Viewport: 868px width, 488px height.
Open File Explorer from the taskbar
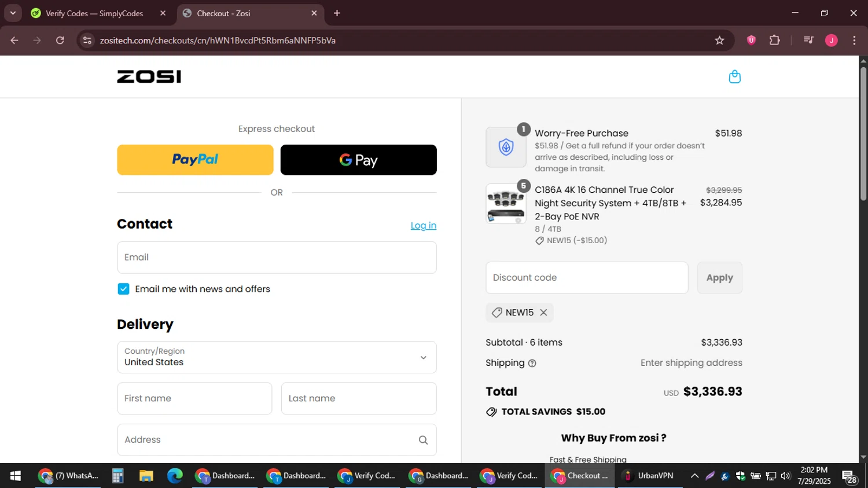point(146,476)
